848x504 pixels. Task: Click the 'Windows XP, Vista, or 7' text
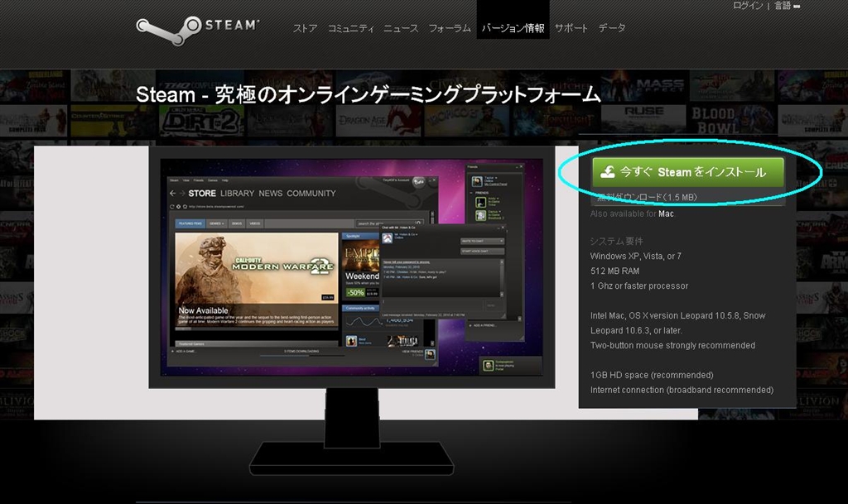635,256
